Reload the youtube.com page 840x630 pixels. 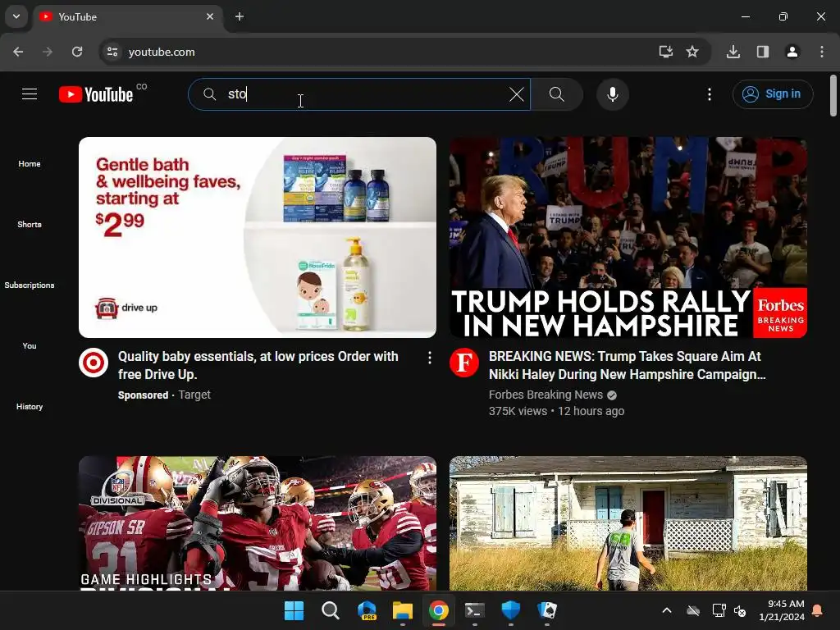(x=77, y=52)
